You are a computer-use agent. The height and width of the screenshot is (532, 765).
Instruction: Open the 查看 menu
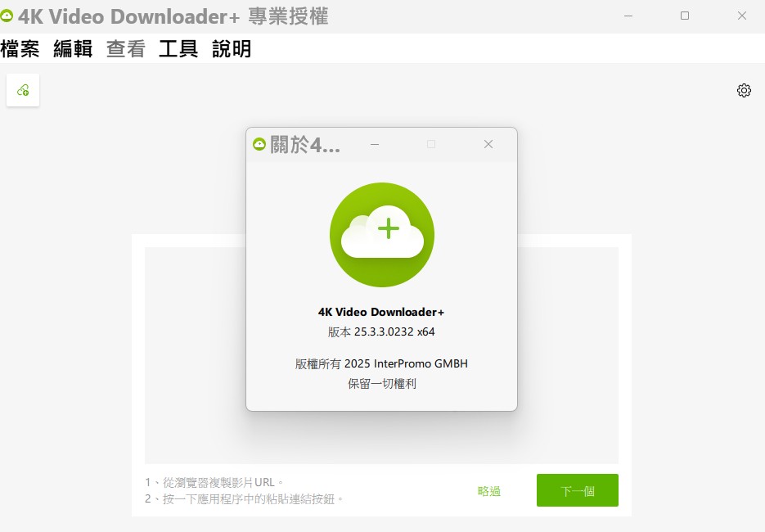(125, 49)
